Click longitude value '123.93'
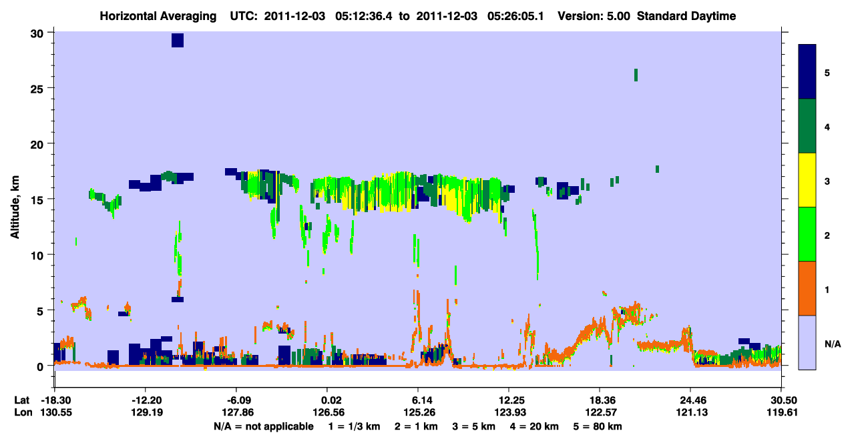The height and width of the screenshot is (445, 868). 509,412
